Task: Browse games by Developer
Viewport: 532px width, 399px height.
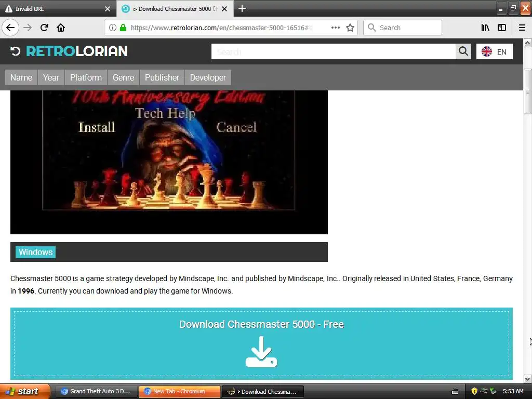Action: 208,78
